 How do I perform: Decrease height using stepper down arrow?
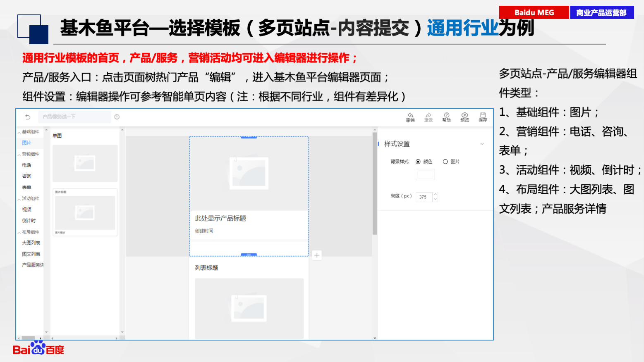pos(435,200)
